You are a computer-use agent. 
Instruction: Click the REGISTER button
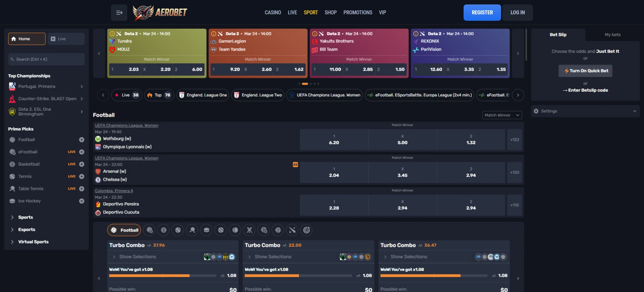click(x=482, y=13)
